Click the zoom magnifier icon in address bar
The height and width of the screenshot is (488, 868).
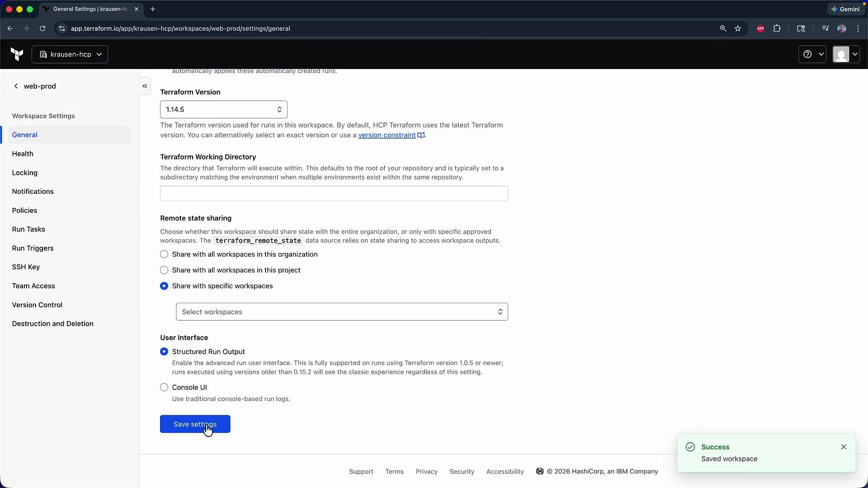723,28
